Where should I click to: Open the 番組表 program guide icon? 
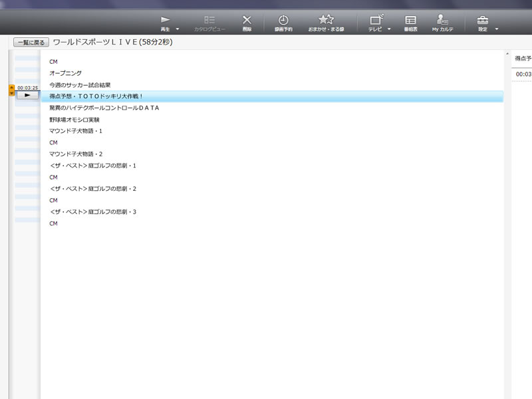410,20
